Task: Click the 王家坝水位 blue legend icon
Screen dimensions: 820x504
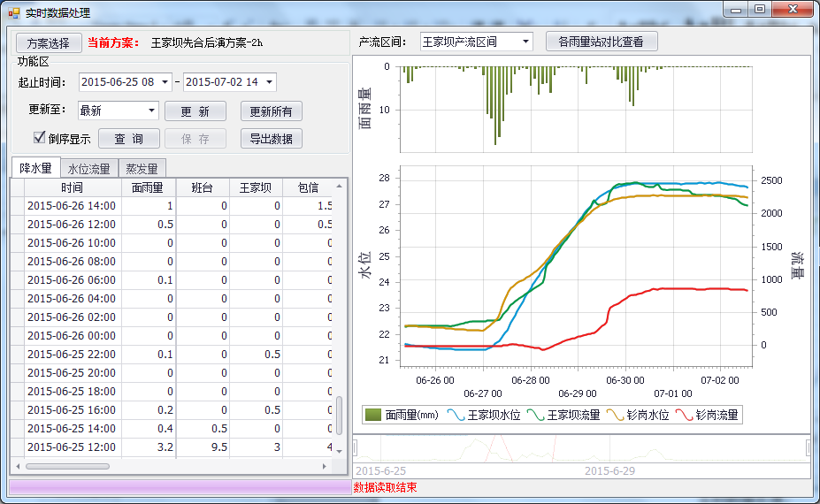Action: [456, 415]
